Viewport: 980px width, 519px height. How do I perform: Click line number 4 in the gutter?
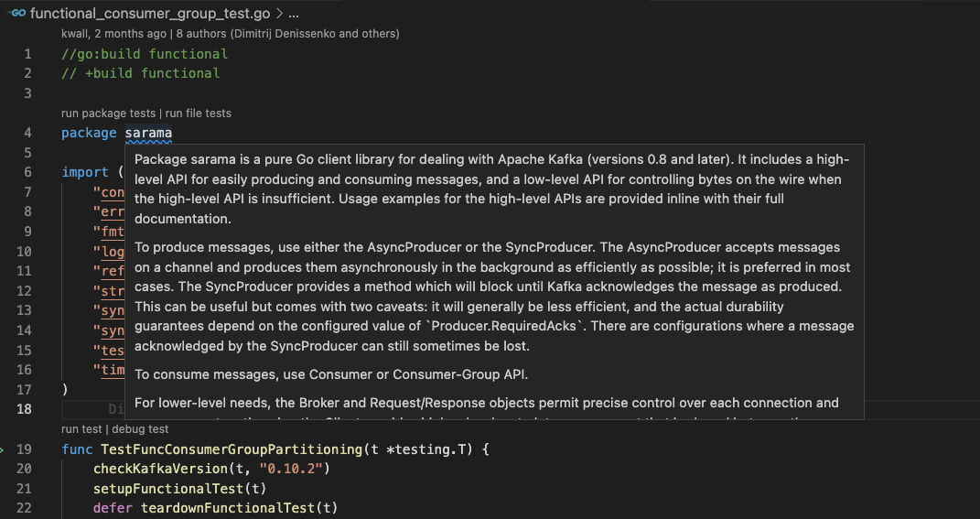(x=27, y=133)
